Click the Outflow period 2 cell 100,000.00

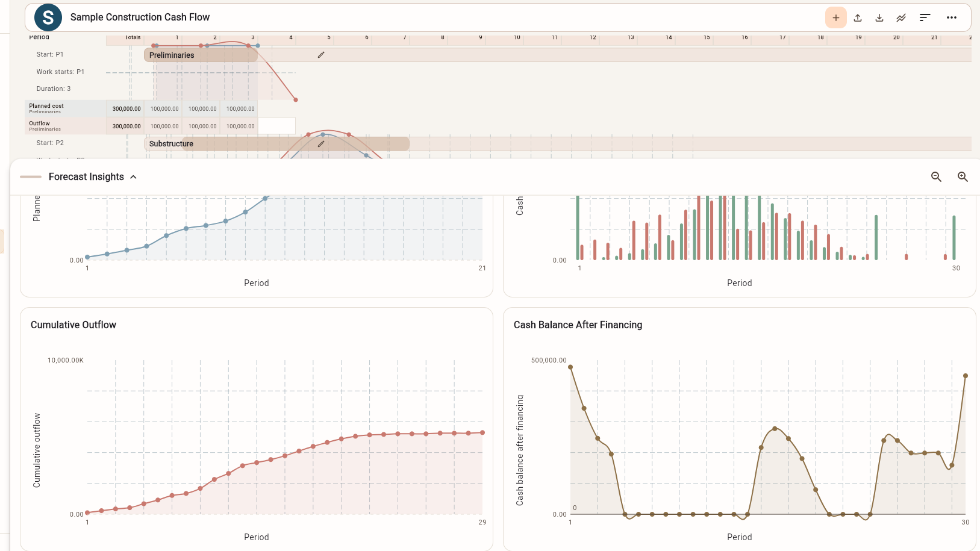pos(202,126)
